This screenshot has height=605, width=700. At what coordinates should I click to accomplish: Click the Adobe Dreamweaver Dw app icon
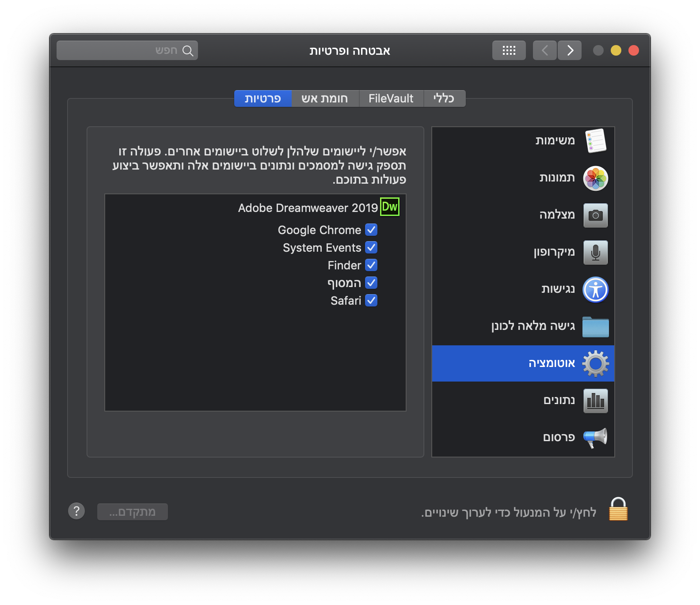pyautogui.click(x=390, y=207)
